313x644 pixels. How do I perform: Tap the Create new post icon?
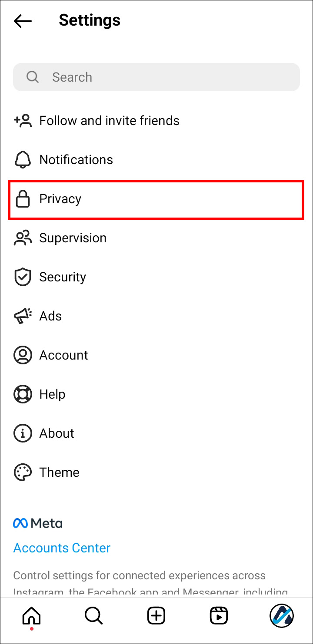[156, 615]
